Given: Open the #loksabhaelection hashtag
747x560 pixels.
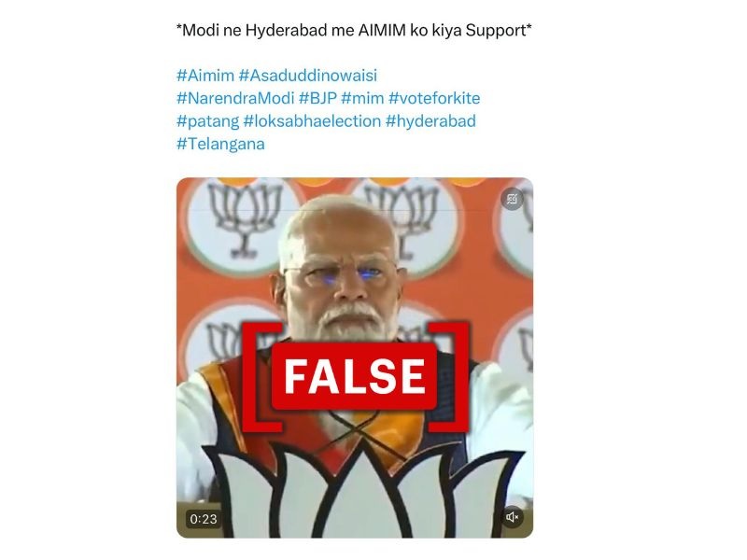Looking at the screenshot, I should [312, 121].
